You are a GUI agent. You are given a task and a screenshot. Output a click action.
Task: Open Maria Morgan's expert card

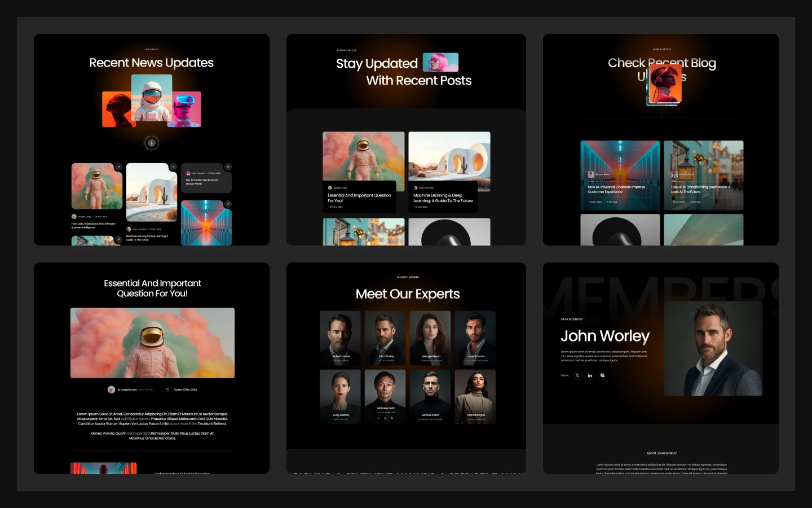point(475,397)
